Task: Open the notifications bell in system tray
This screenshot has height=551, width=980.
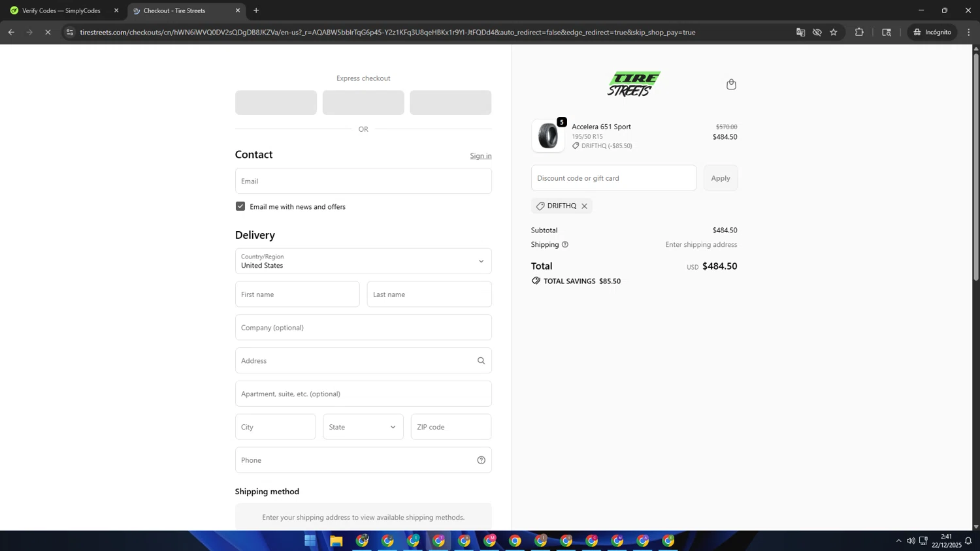Action: [x=968, y=541]
